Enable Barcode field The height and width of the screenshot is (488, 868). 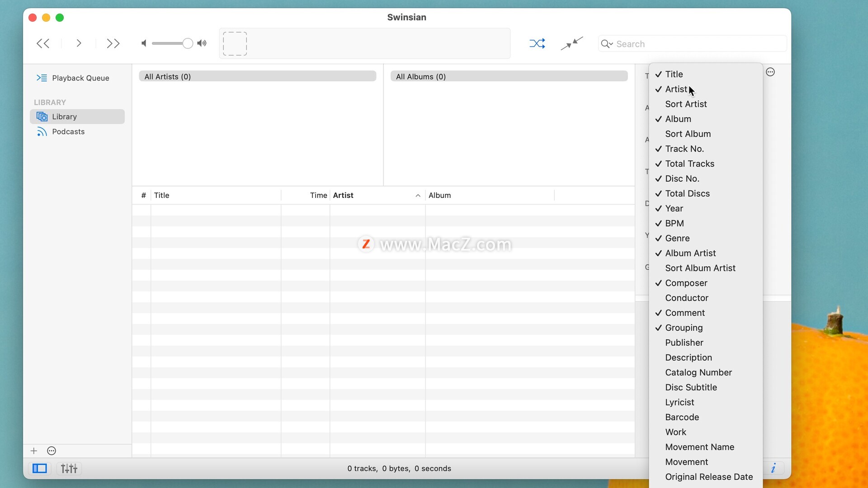[x=706, y=417]
